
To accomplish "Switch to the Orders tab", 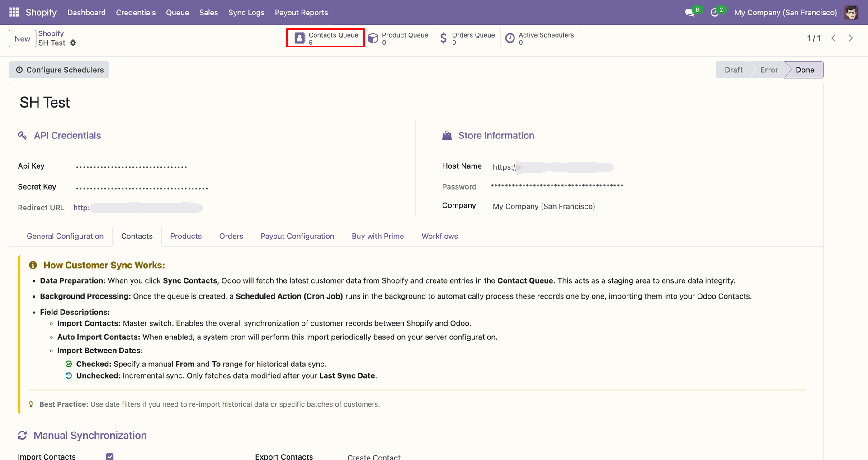I will (x=231, y=236).
